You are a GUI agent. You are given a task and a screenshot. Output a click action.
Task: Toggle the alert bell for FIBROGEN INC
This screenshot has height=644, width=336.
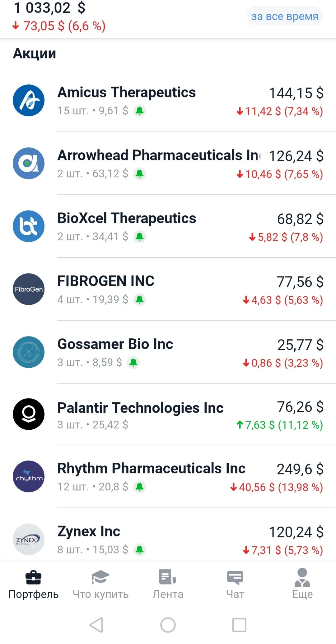pyautogui.click(x=140, y=299)
